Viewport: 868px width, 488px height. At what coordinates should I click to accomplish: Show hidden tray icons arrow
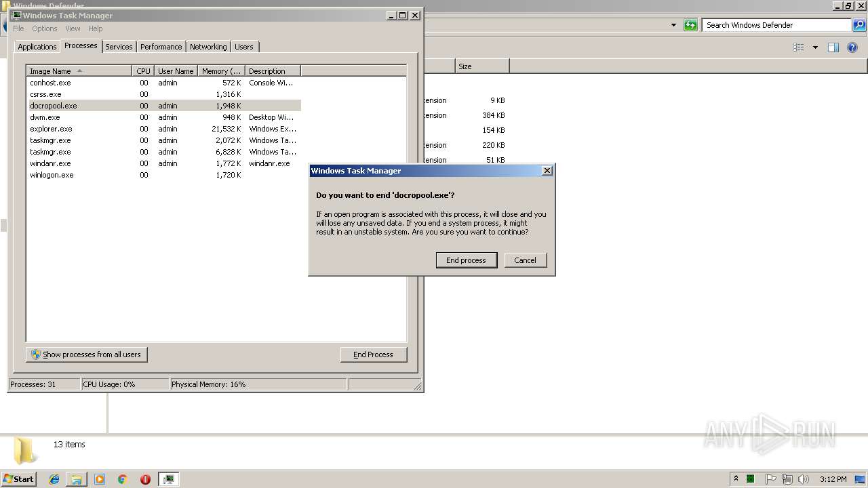[736, 479]
